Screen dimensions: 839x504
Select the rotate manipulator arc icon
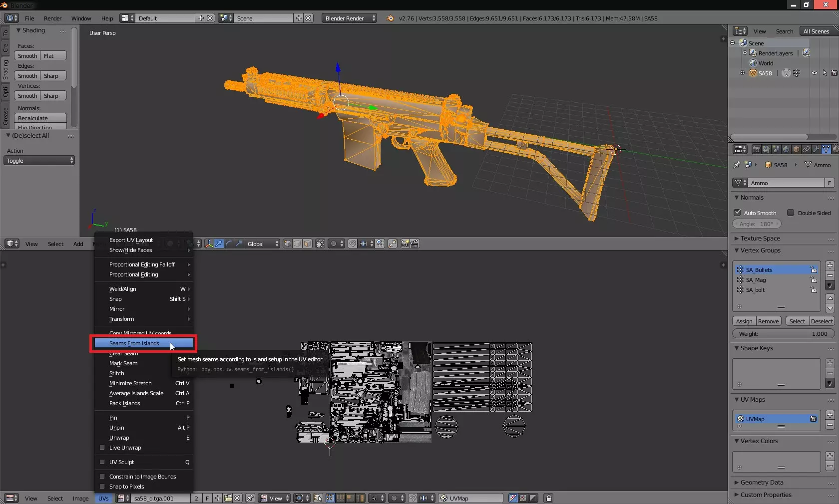[x=229, y=244]
